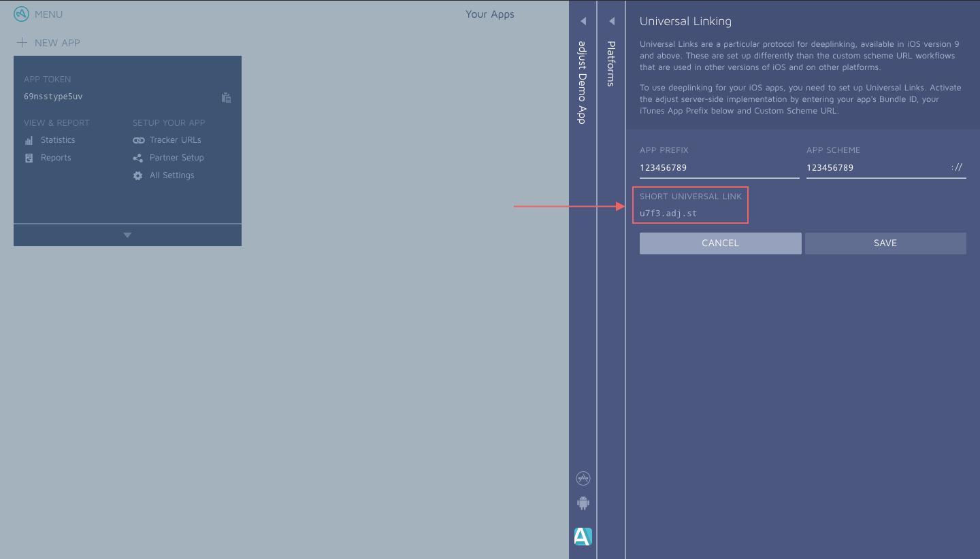
Task: Expand the app card with down arrow
Action: click(x=127, y=234)
